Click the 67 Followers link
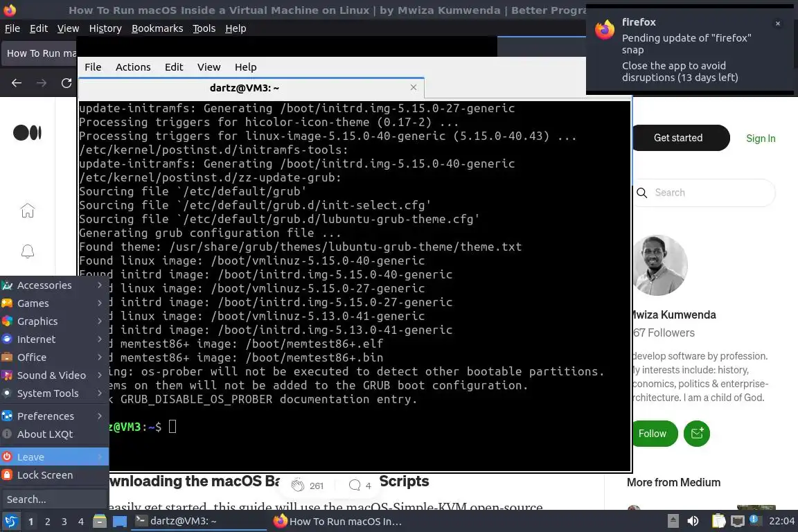This screenshot has width=798, height=532. pyautogui.click(x=663, y=332)
